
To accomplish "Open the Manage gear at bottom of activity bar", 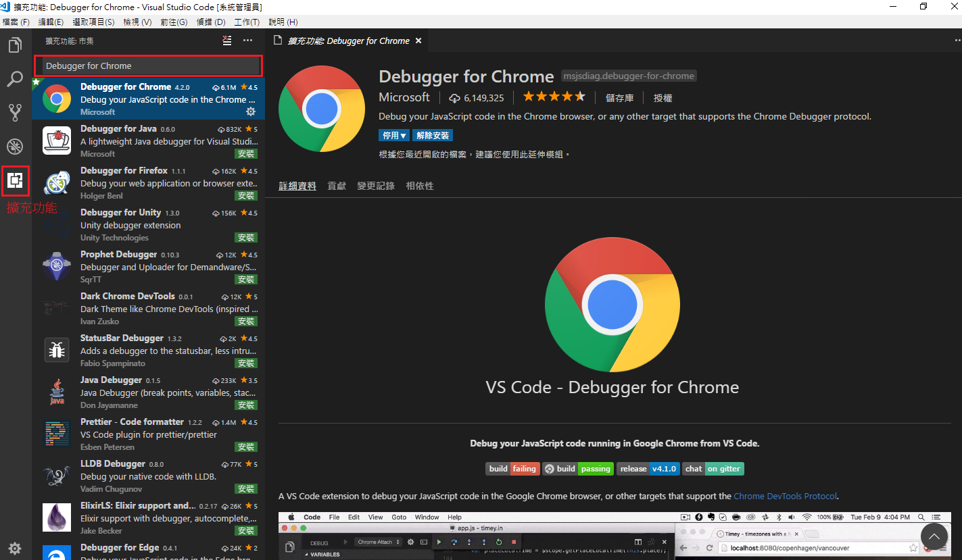I will tap(15, 548).
